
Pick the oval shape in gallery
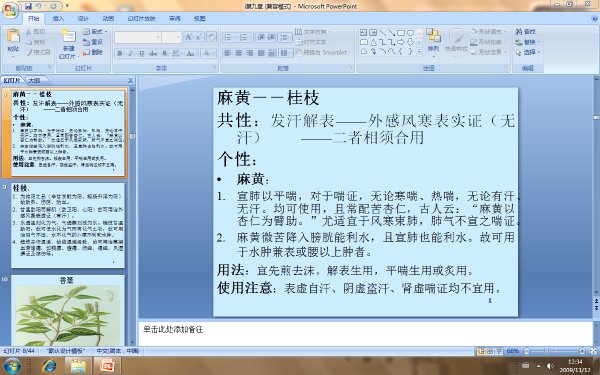point(410,33)
